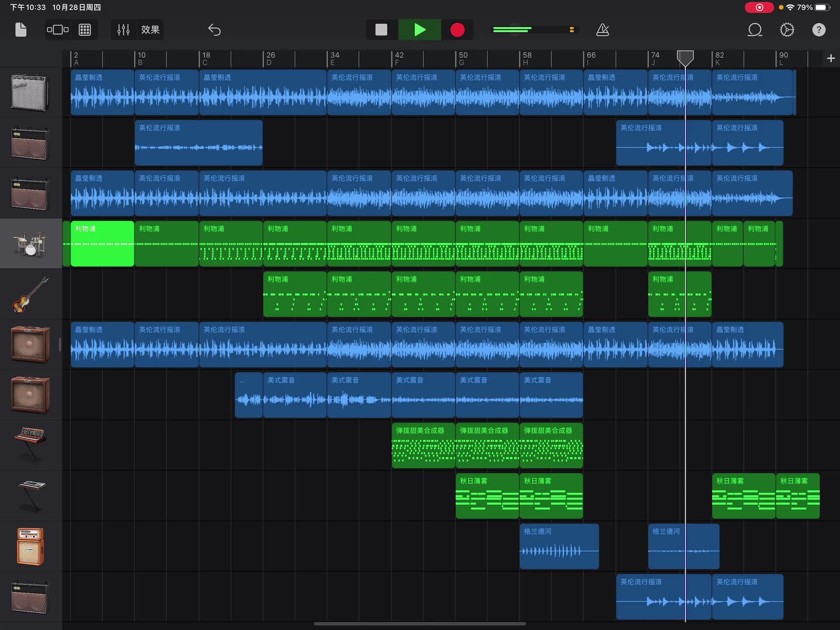This screenshot has width=840, height=630.
Task: Jump to bar 66 section I on ruler
Action: [x=591, y=58]
